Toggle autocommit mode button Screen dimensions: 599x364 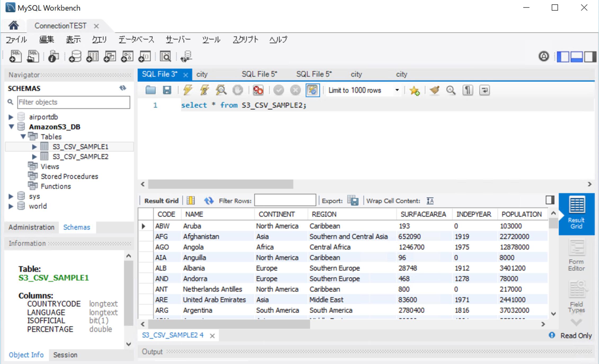click(x=313, y=90)
